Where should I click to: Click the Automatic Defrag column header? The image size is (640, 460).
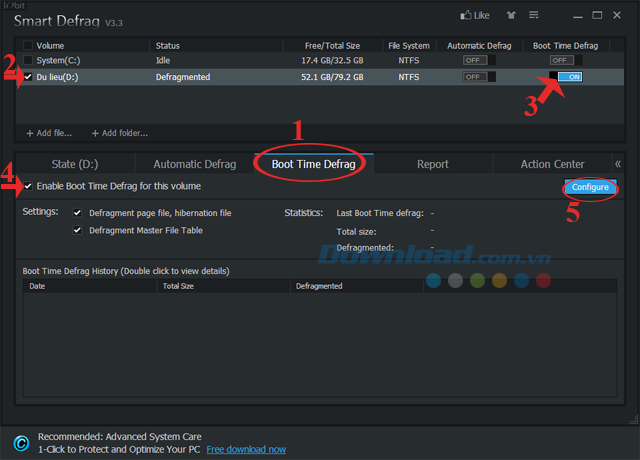479,45
